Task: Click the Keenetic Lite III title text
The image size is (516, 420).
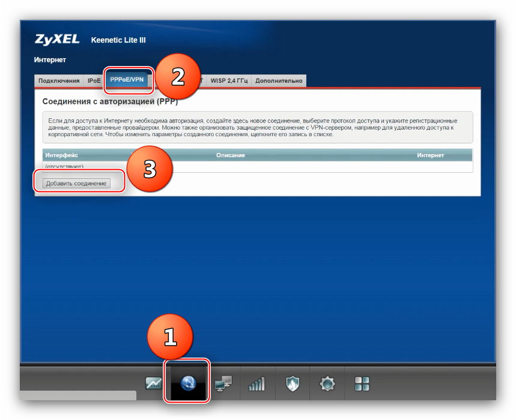Action: coord(118,40)
